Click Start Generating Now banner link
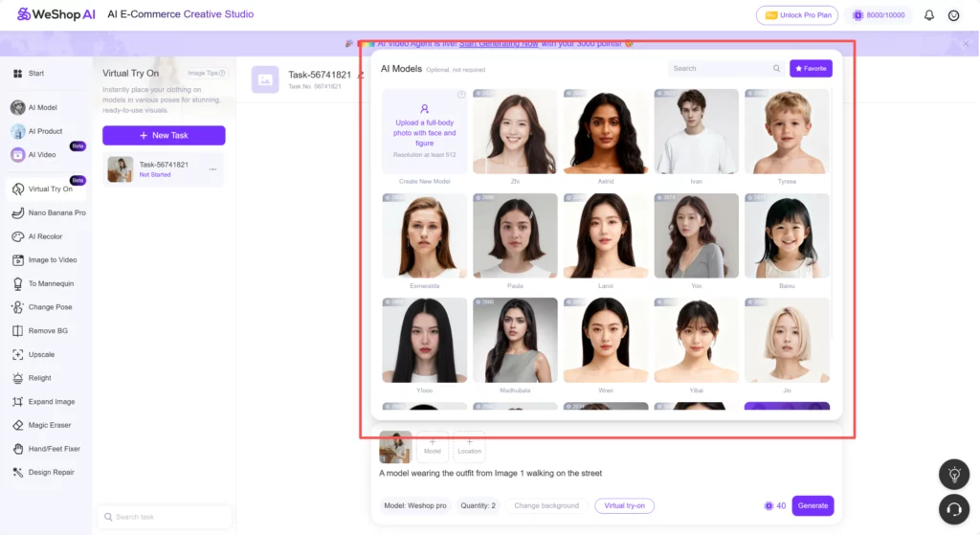980x535 pixels. (498, 44)
